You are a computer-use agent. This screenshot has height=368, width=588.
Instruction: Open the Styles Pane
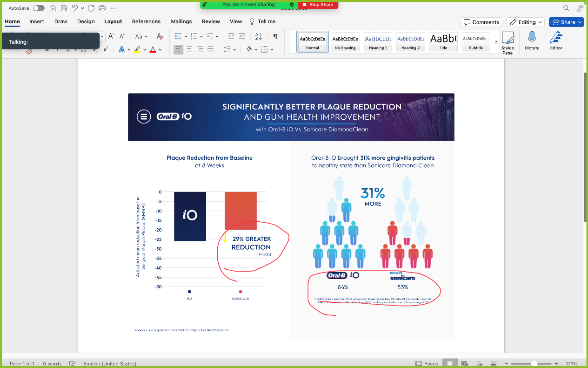click(x=508, y=43)
